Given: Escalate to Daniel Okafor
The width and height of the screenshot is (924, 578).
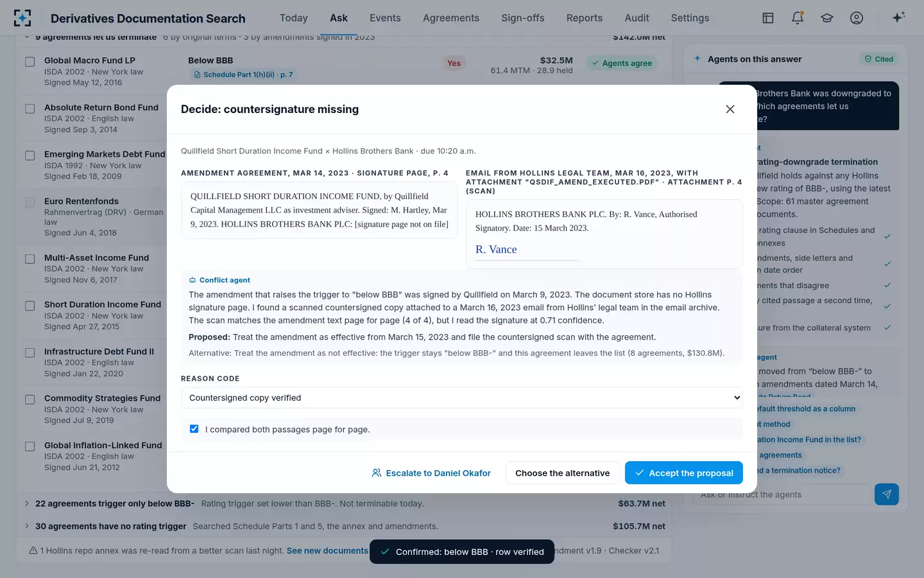Looking at the screenshot, I should coord(431,473).
